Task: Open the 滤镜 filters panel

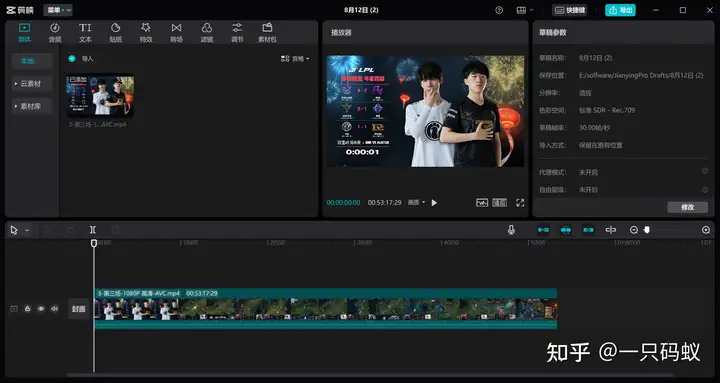Action: [207, 33]
